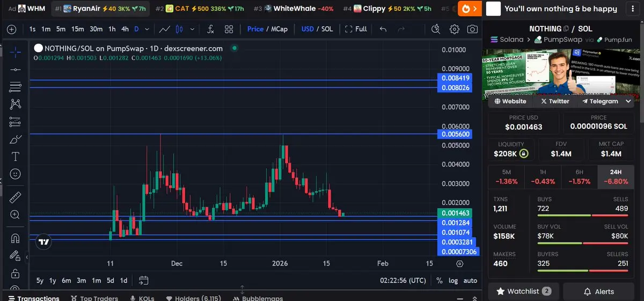Activate the zoom in tool
Screen dimensions: 644x301
[x=16, y=215]
